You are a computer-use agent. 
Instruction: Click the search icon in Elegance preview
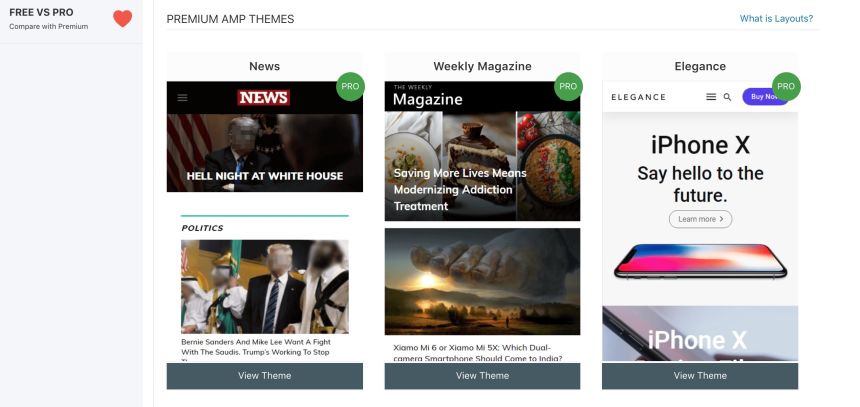727,97
